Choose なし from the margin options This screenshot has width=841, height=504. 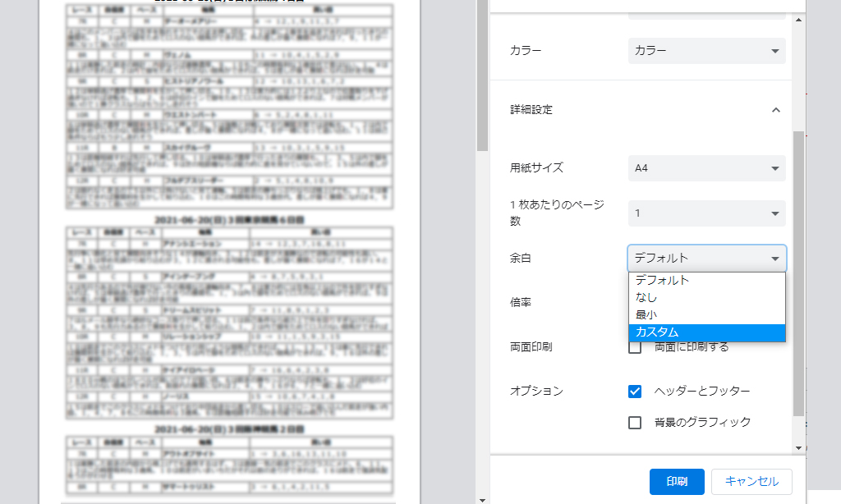(x=706, y=297)
